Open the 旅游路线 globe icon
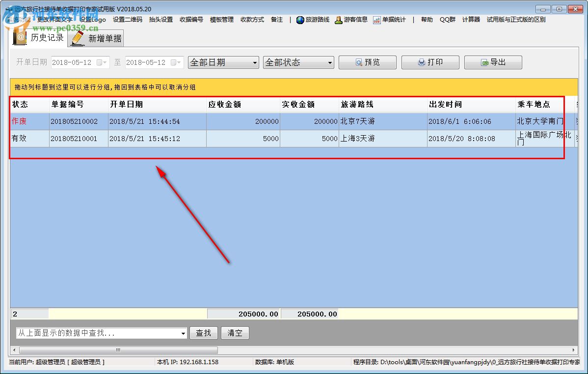Viewport: 588px width, 374px height. (x=301, y=20)
